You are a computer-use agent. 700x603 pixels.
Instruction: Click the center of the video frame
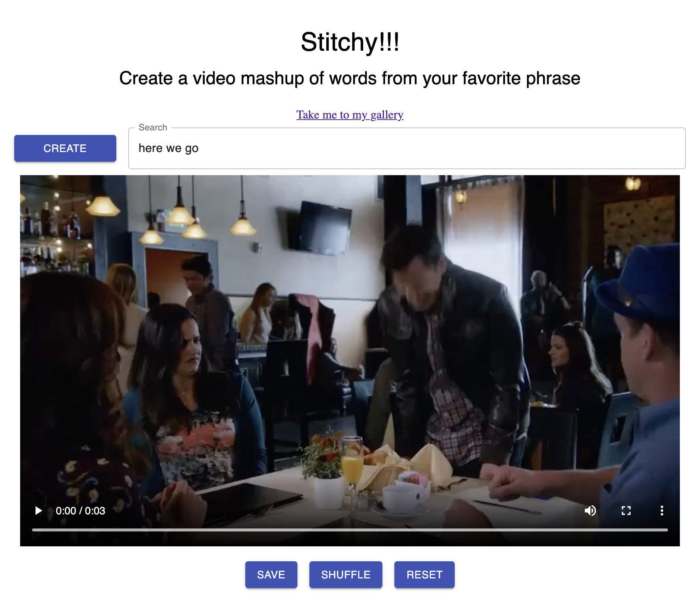click(350, 361)
